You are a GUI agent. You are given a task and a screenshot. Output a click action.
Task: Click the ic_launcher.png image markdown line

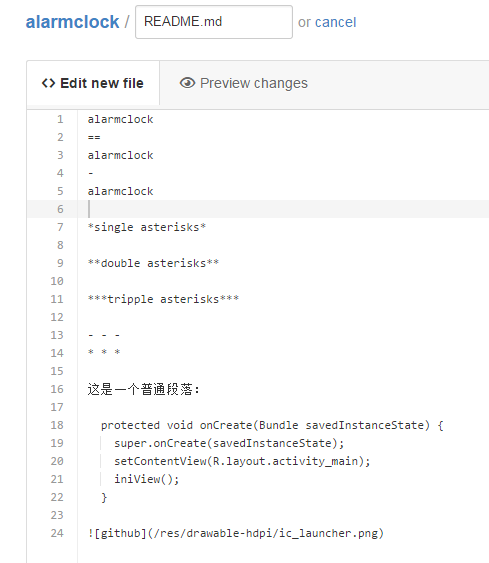point(236,533)
